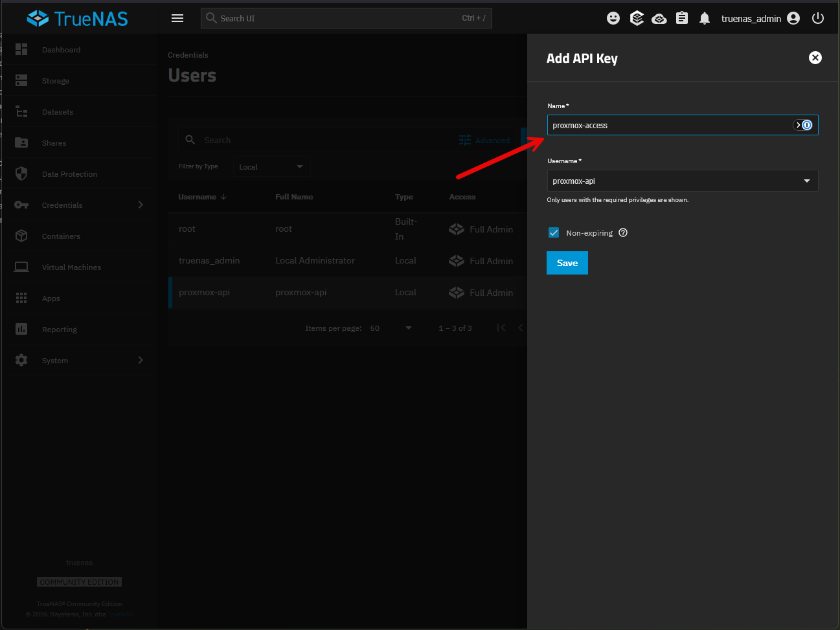Save the new API key
840x630 pixels.
pos(567,263)
